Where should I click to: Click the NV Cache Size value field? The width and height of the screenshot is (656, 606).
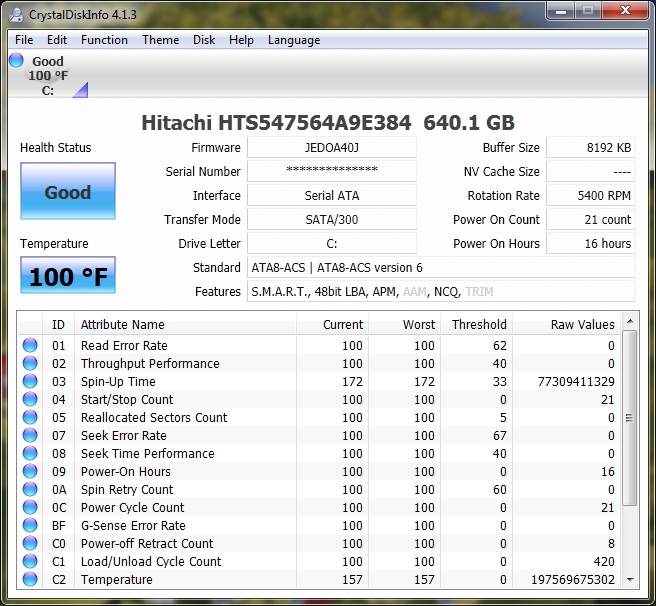click(x=591, y=171)
